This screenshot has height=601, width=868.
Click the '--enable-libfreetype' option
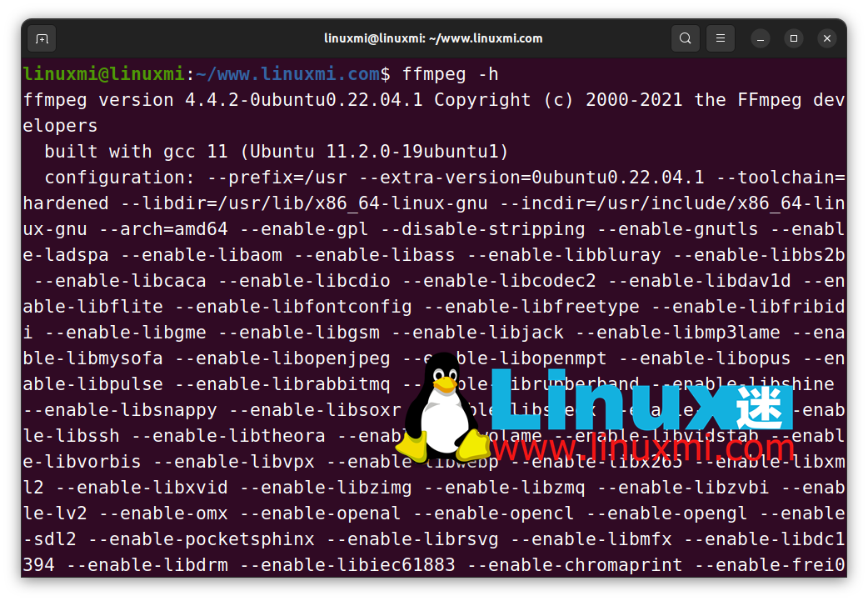[x=531, y=307]
